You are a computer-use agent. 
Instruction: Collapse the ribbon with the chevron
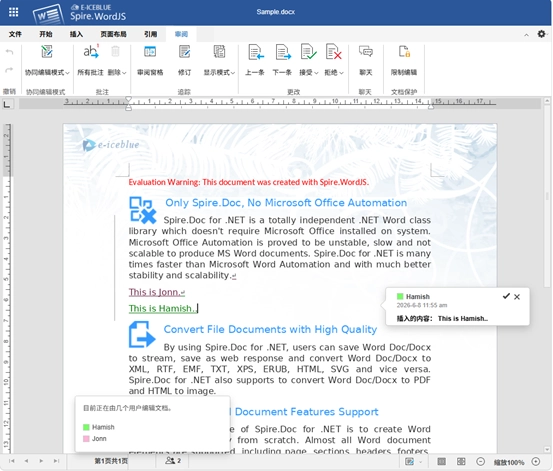point(526,35)
